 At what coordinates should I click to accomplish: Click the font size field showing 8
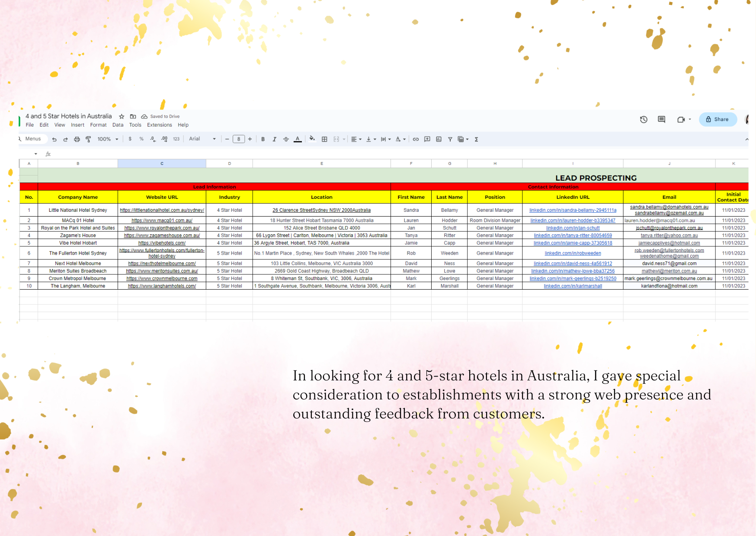click(239, 139)
